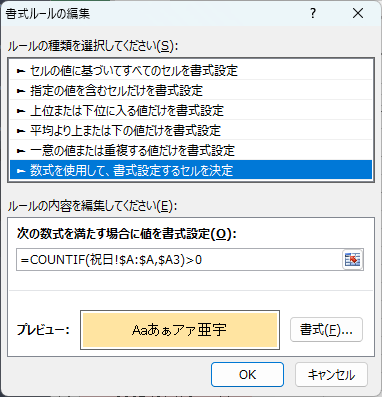
Task: Choose 上位または下位に入る値だけを書式設定
Action: pos(191,111)
